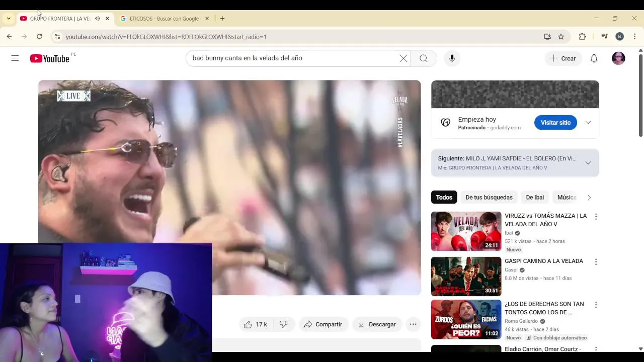Click the magnifier search button
The width and height of the screenshot is (644, 362).
pyautogui.click(x=424, y=58)
